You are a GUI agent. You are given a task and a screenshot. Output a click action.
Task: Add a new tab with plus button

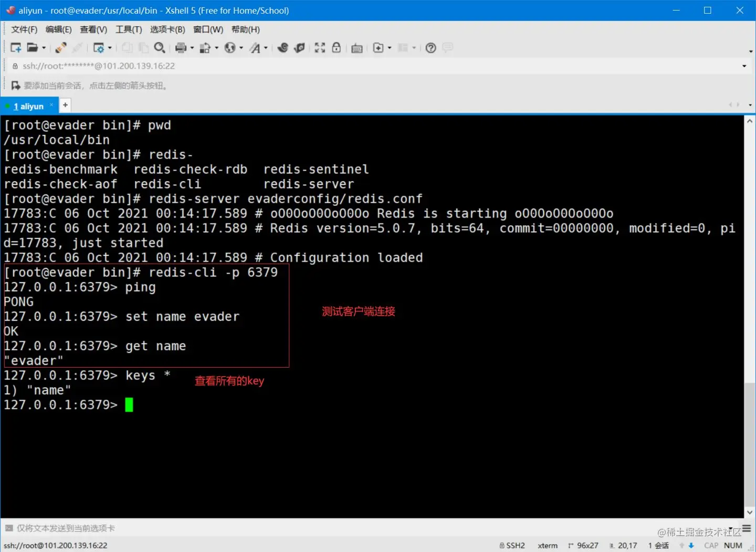pyautogui.click(x=65, y=105)
